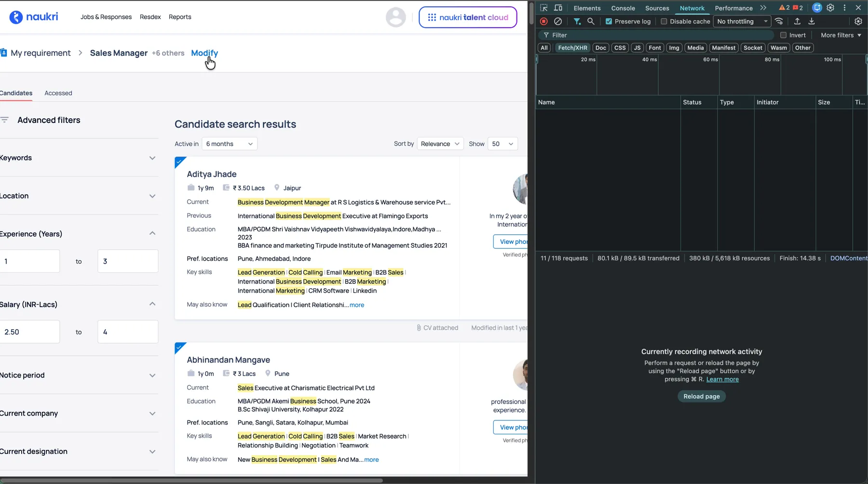Open DevTools settings gear

(x=830, y=8)
